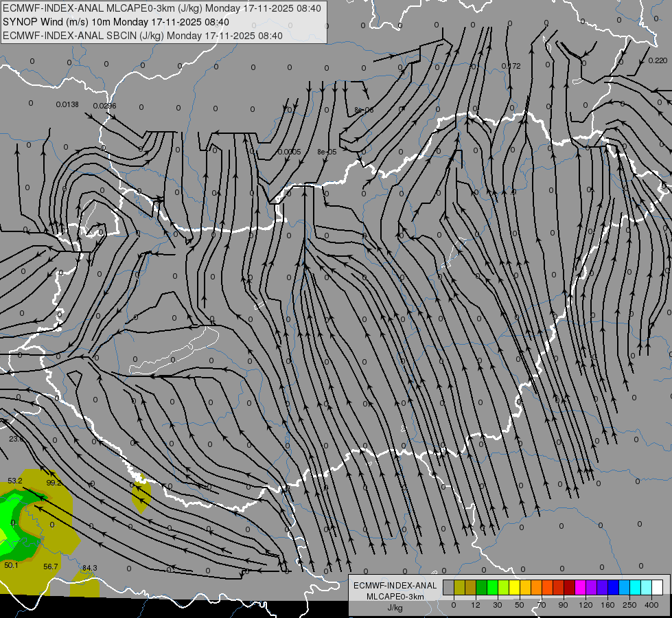Click the MLCAPE0-3km title line in header
Screen dimensions: 672x618
point(161,8)
